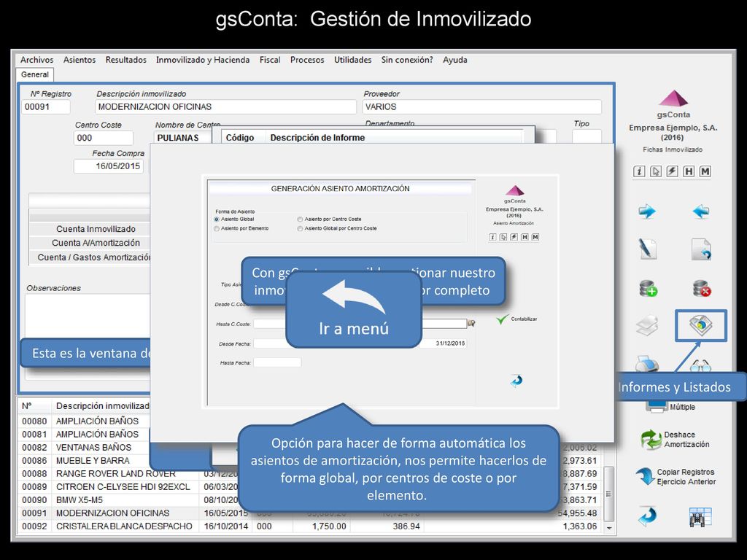The height and width of the screenshot is (560, 747).
Task: Click the pen edit-record icon in the sidebar
Action: [x=648, y=249]
